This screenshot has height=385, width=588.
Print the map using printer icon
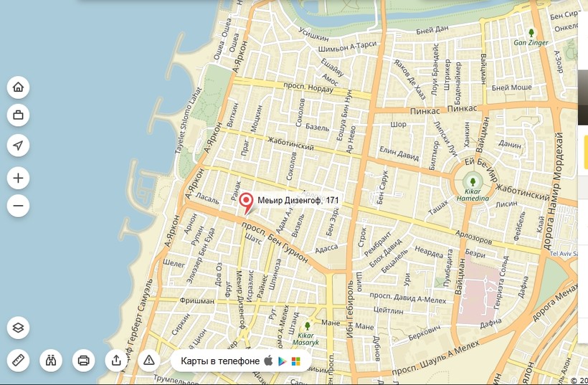[x=83, y=360]
